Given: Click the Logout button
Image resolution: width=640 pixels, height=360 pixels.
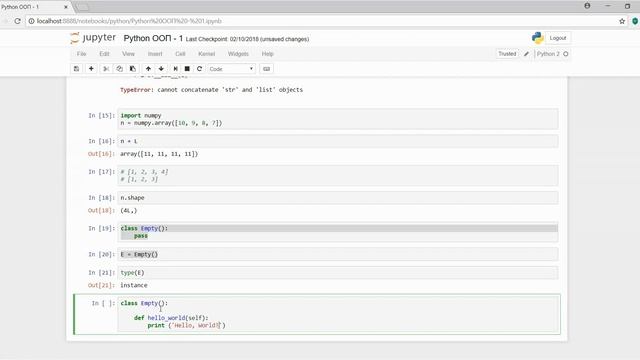Looking at the screenshot, I should click(558, 38).
